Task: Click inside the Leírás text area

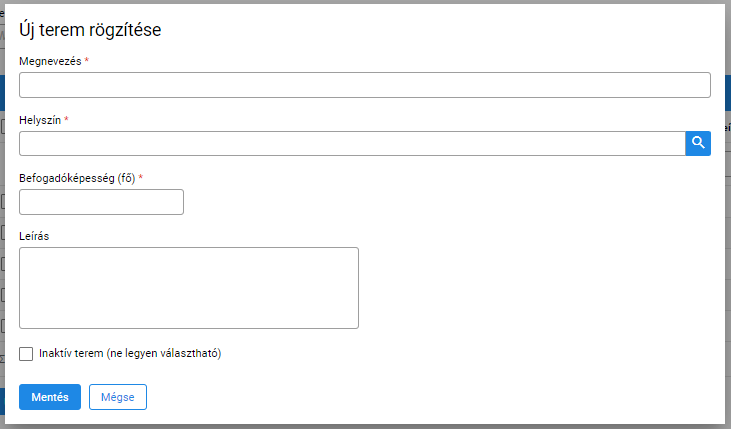Action: point(189,288)
